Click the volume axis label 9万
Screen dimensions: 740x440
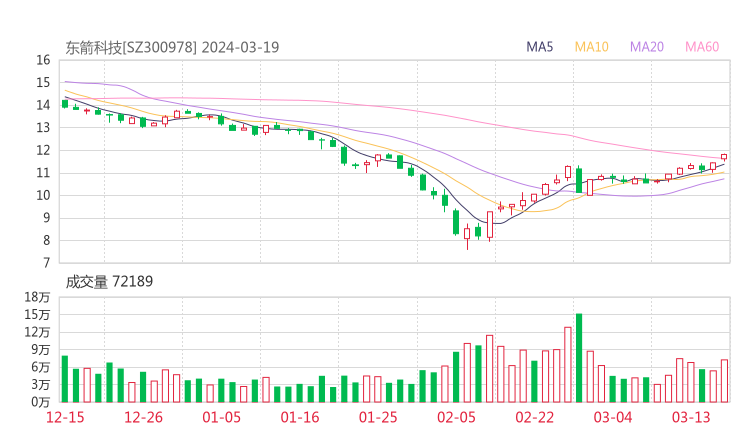click(41, 350)
